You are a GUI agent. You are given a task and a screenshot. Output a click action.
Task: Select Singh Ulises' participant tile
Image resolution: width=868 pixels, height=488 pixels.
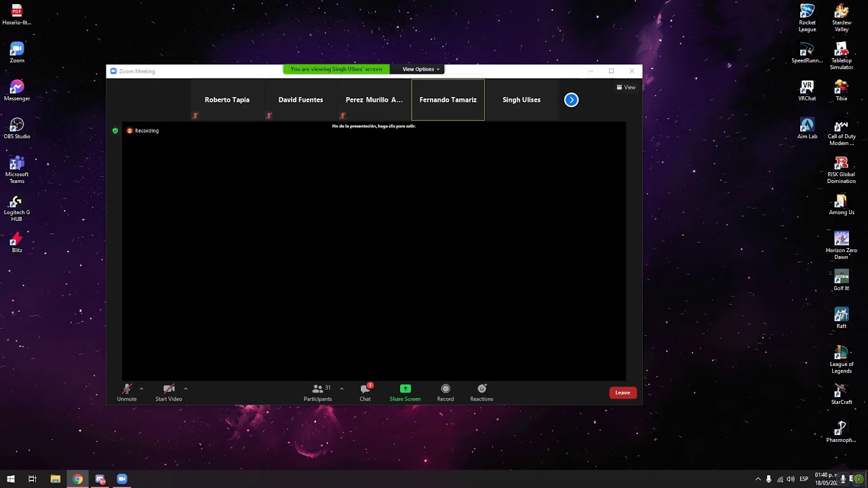point(521,100)
